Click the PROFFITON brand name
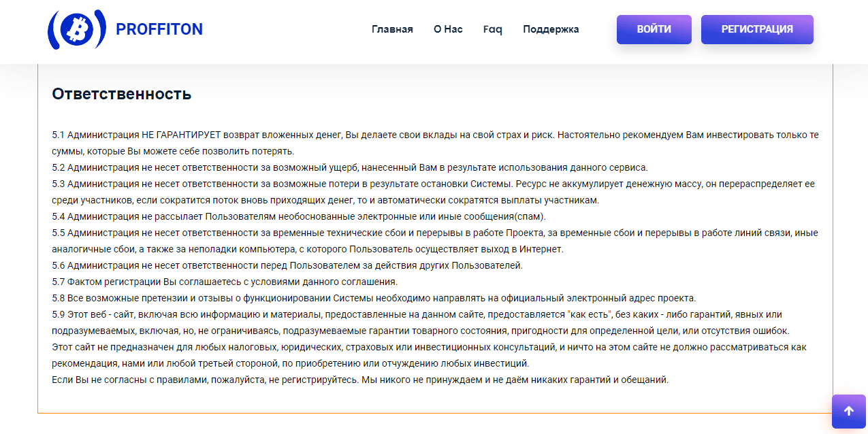The width and height of the screenshot is (868, 434). [x=159, y=29]
